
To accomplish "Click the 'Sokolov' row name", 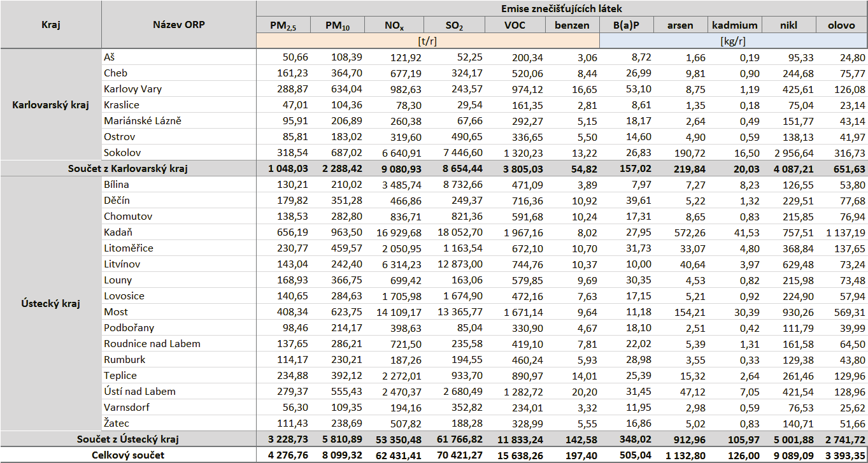I will (x=122, y=153).
